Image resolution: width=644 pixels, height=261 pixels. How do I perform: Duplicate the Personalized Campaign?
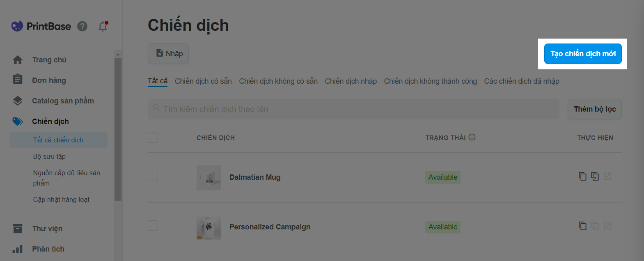[x=582, y=226]
